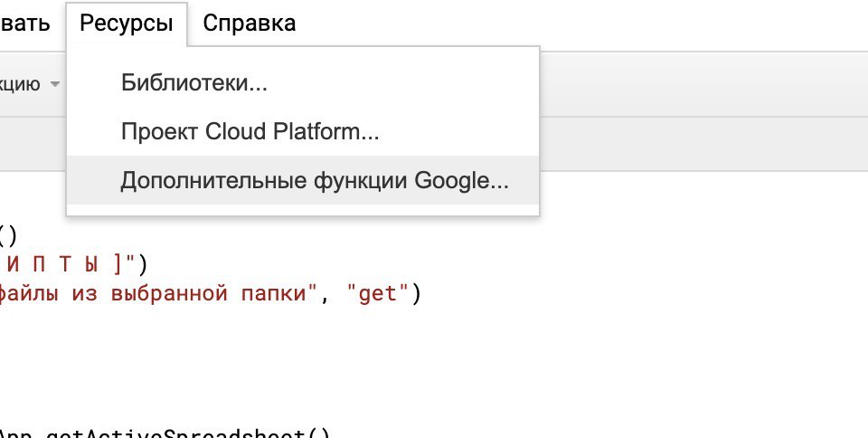Open the Ресурсы menu in the menu bar
The image size is (868, 438).
pyautogui.click(x=126, y=24)
